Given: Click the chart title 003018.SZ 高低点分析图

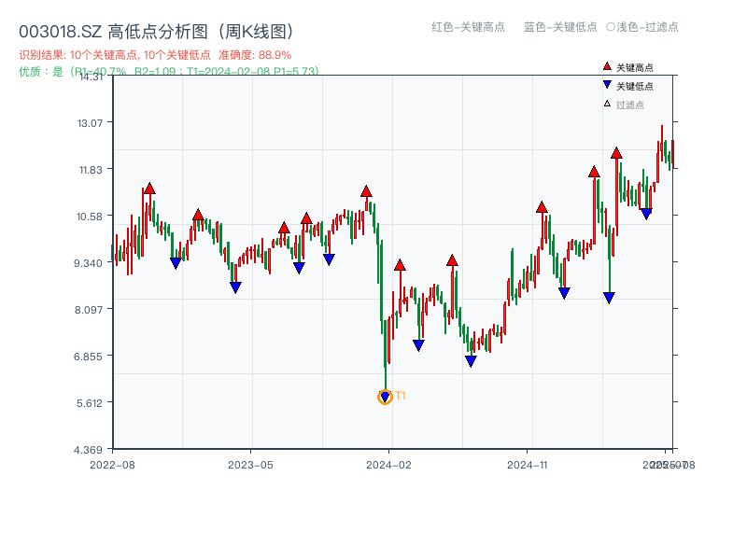Looking at the screenshot, I should point(156,32).
